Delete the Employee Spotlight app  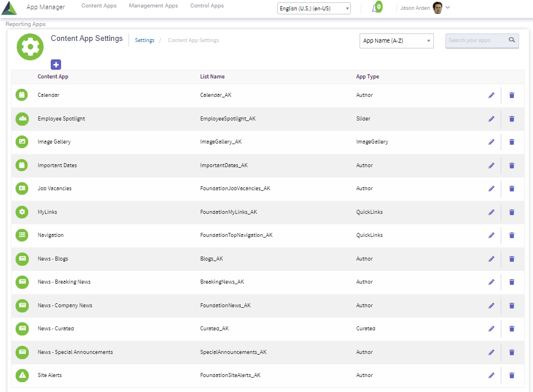pyautogui.click(x=512, y=119)
